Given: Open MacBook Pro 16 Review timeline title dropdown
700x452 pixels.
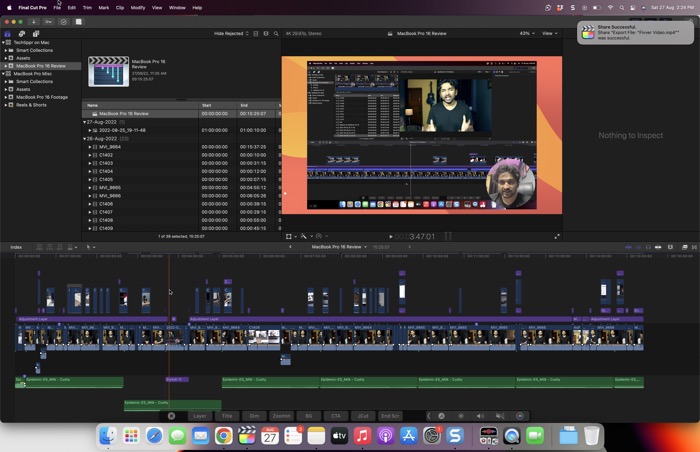Looking at the screenshot, I should pos(339,247).
